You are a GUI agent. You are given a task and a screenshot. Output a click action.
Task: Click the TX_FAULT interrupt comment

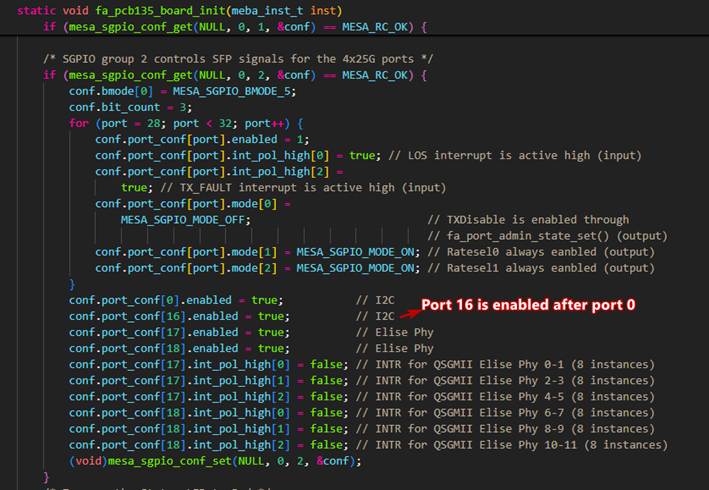(x=303, y=188)
